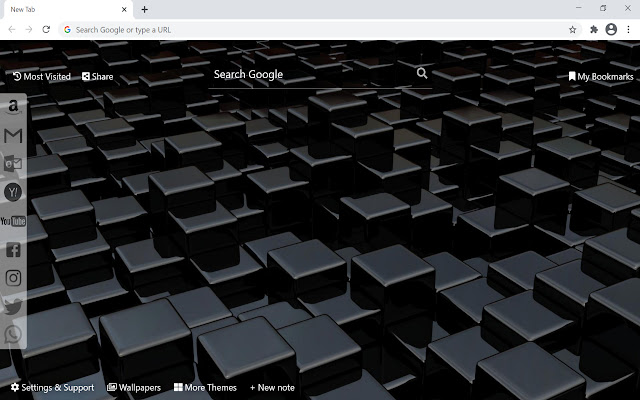Minimize the browser window

point(579,8)
